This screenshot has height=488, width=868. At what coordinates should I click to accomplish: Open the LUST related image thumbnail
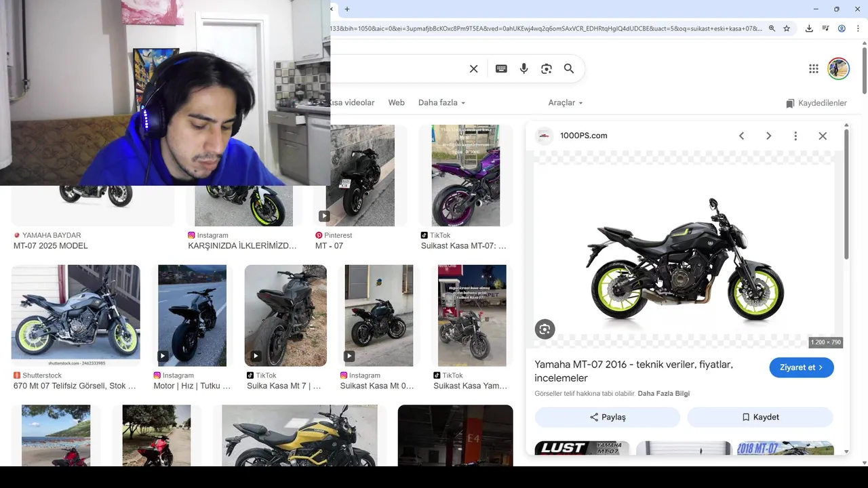582,448
